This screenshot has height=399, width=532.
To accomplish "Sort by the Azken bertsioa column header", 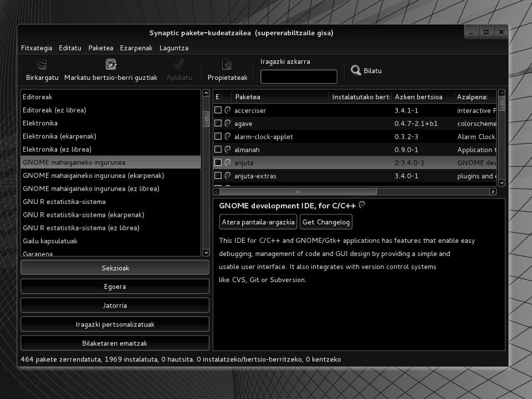I will coord(423,96).
